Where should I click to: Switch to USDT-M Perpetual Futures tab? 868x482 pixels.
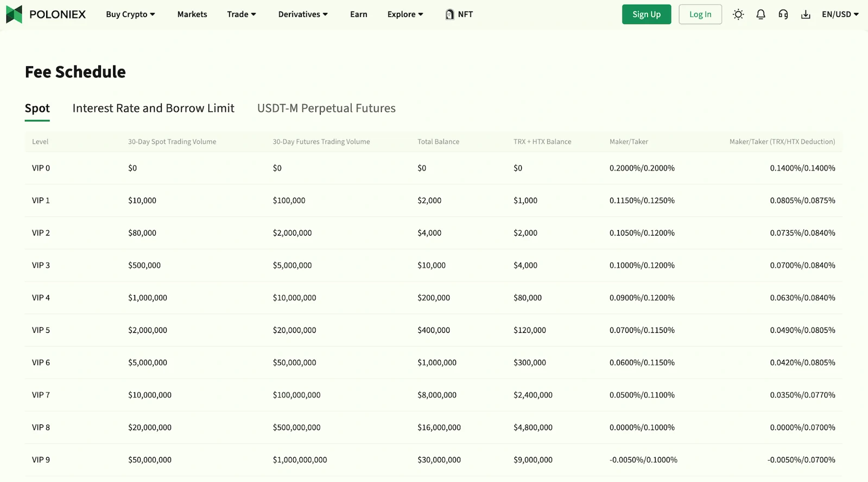(326, 109)
